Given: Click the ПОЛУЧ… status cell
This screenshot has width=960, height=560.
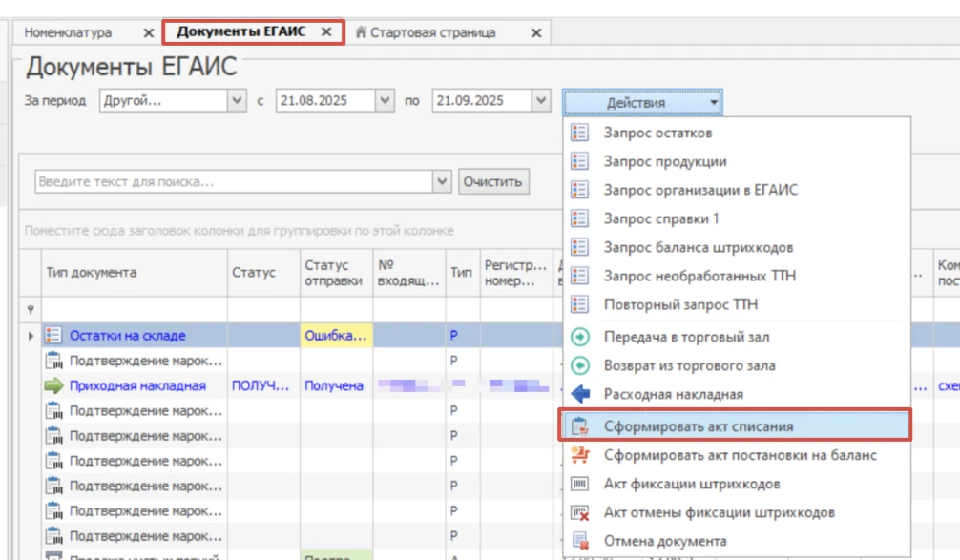Looking at the screenshot, I should pyautogui.click(x=264, y=385).
